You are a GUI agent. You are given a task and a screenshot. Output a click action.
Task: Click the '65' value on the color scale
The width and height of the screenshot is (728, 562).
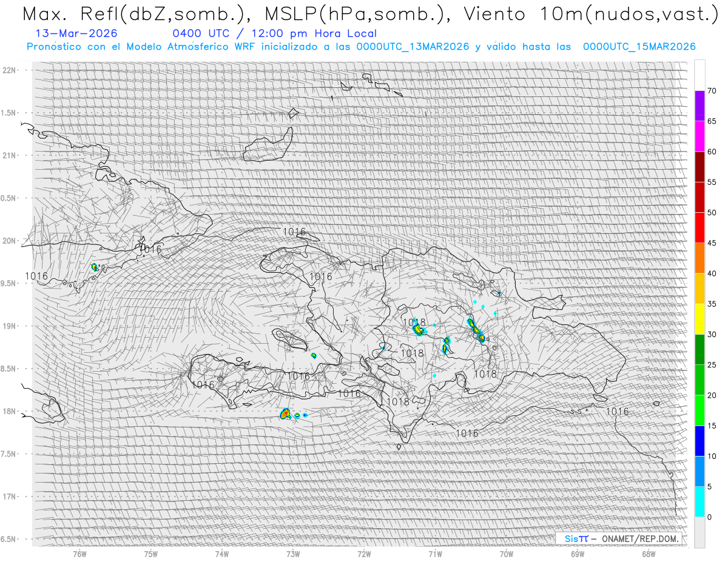[x=712, y=121]
